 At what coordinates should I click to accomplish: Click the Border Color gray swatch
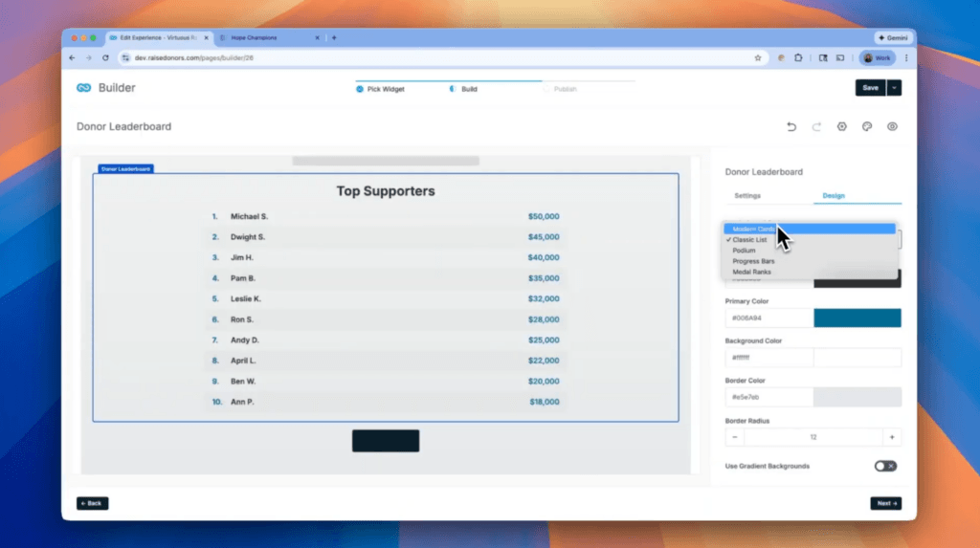pos(857,397)
